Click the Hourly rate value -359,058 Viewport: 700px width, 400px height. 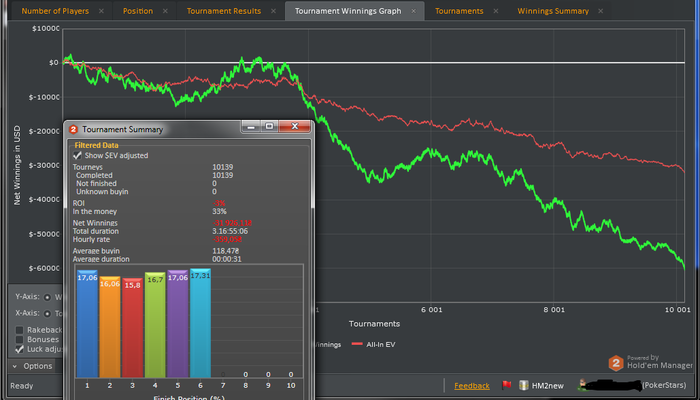227,240
